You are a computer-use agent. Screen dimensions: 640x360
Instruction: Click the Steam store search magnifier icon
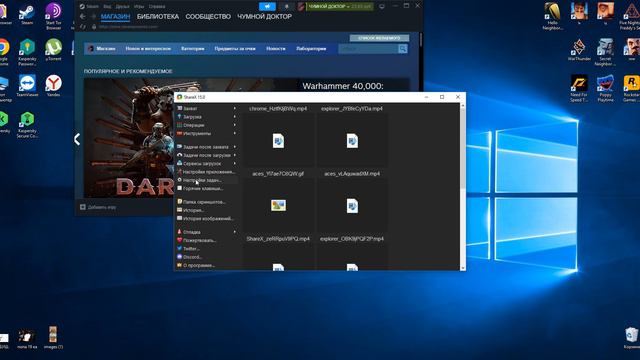coord(403,49)
